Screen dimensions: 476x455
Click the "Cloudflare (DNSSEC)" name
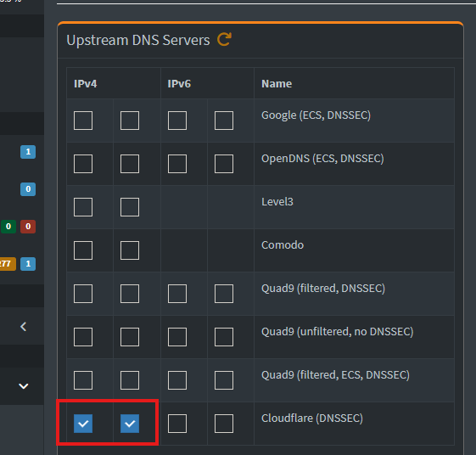tap(312, 418)
